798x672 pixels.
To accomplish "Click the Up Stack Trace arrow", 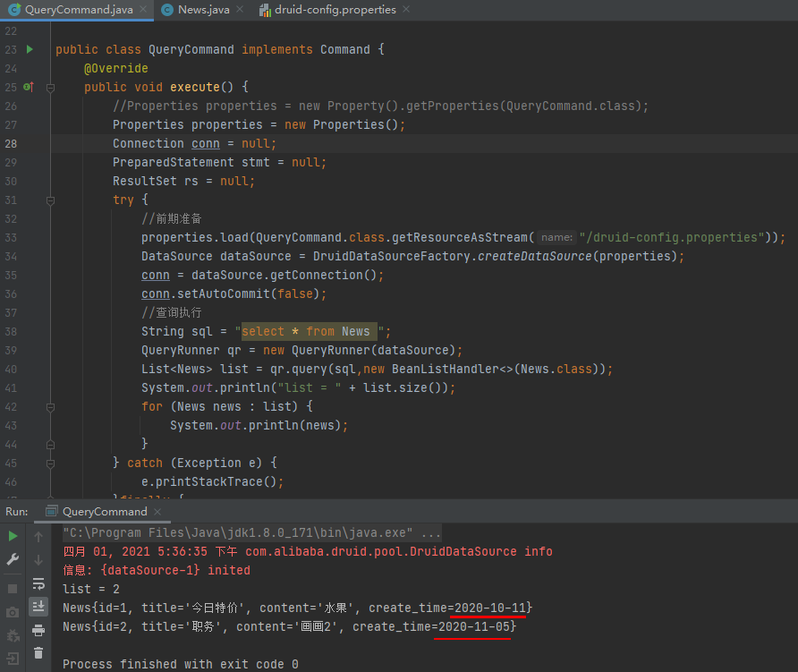I will [x=38, y=536].
